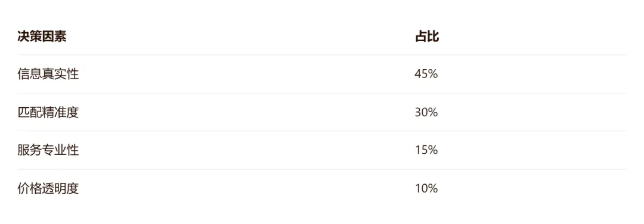Click the divider between 信息真实性 and 匹配精准度 rows
Image resolution: width=644 pixels, height=224 pixels.
coord(322,93)
